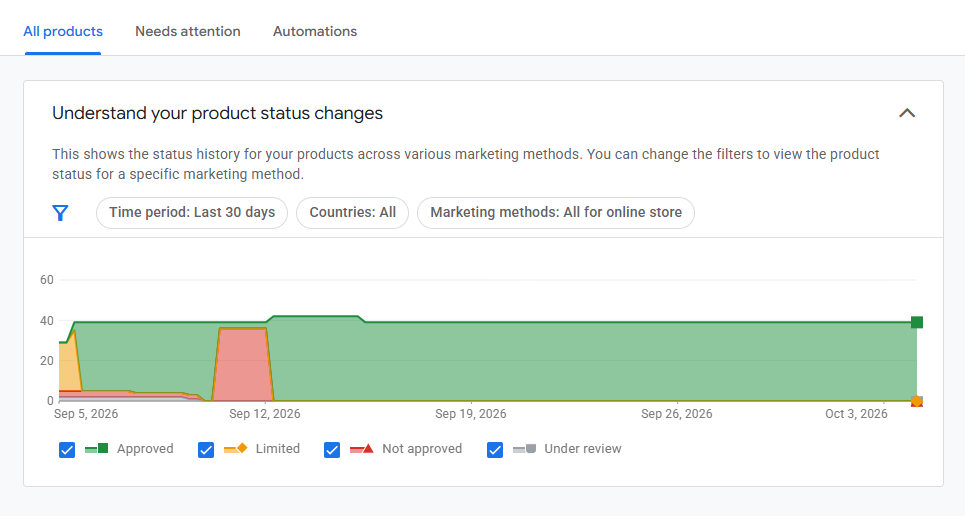Click the Not approved legend label text
Image resolution: width=965 pixels, height=516 pixels.
(x=422, y=449)
